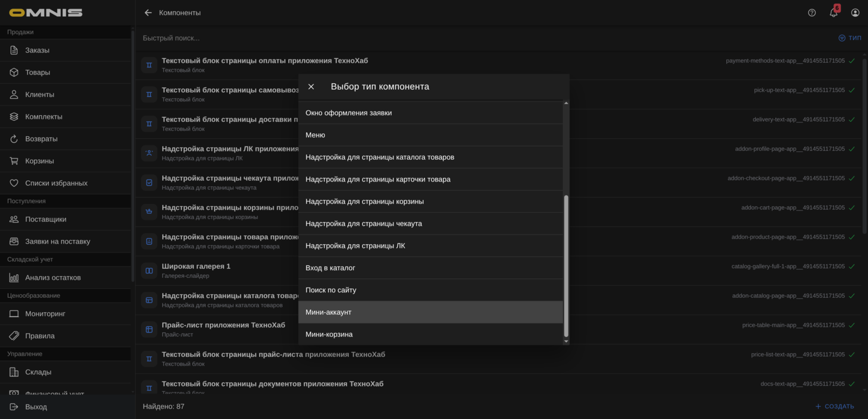Open the user account avatar menu
Image resolution: width=868 pixels, height=419 pixels.
(x=855, y=11)
